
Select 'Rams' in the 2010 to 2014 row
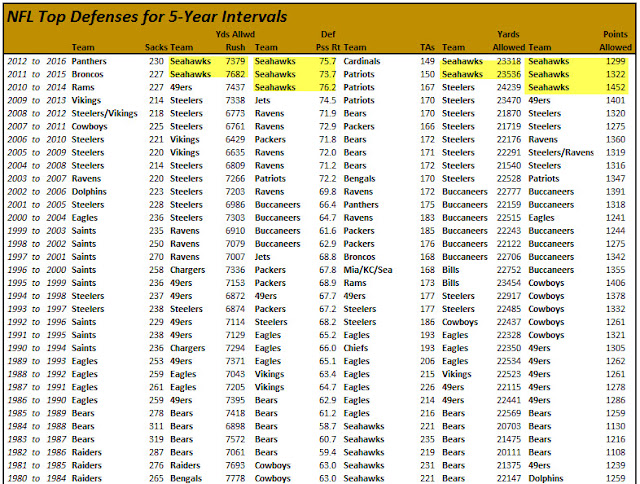[x=83, y=87]
